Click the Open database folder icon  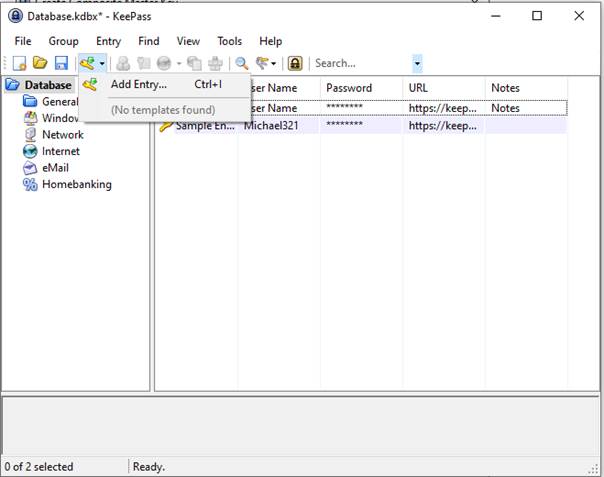pos(40,63)
